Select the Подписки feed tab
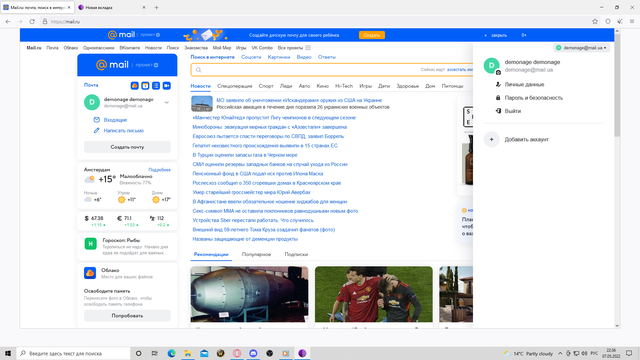 pyautogui.click(x=296, y=254)
